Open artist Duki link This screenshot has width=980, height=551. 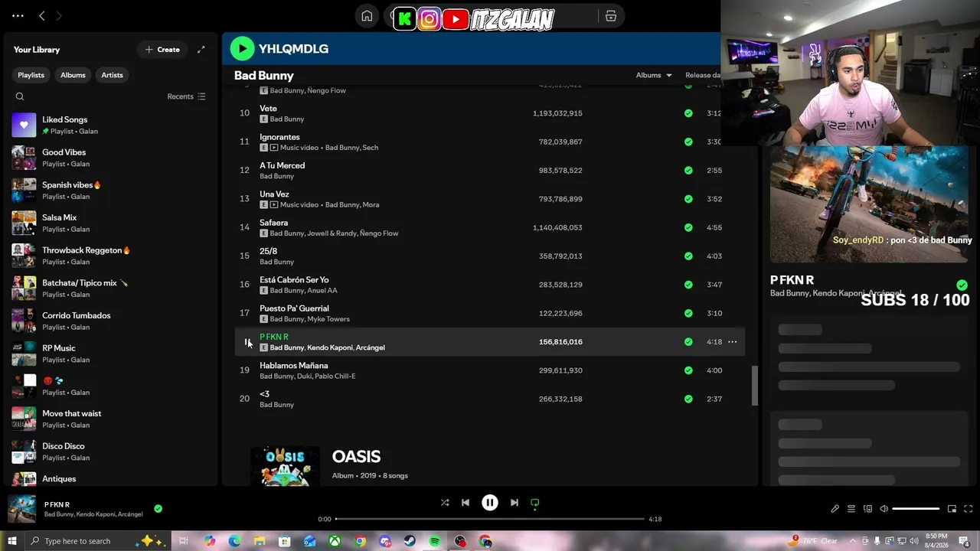(x=305, y=377)
